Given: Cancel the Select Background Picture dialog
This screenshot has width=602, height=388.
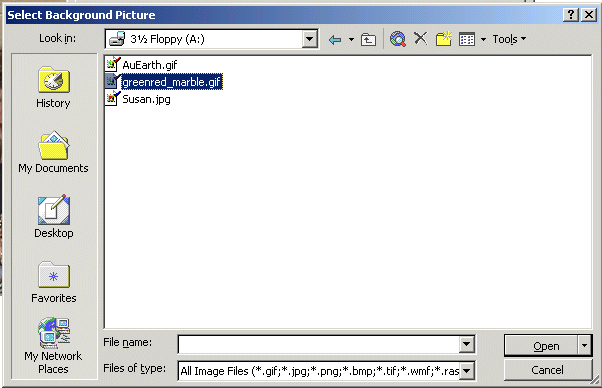Looking at the screenshot, I should 547,370.
